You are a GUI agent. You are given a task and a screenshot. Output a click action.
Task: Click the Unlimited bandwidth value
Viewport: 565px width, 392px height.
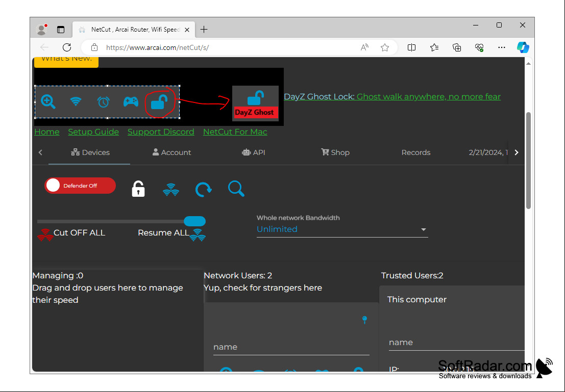point(277,229)
